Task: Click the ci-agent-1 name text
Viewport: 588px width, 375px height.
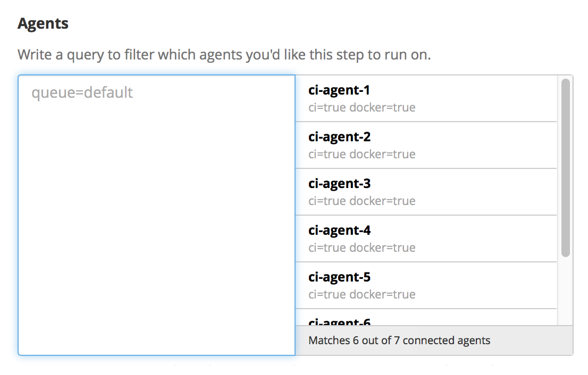Action: tap(339, 90)
